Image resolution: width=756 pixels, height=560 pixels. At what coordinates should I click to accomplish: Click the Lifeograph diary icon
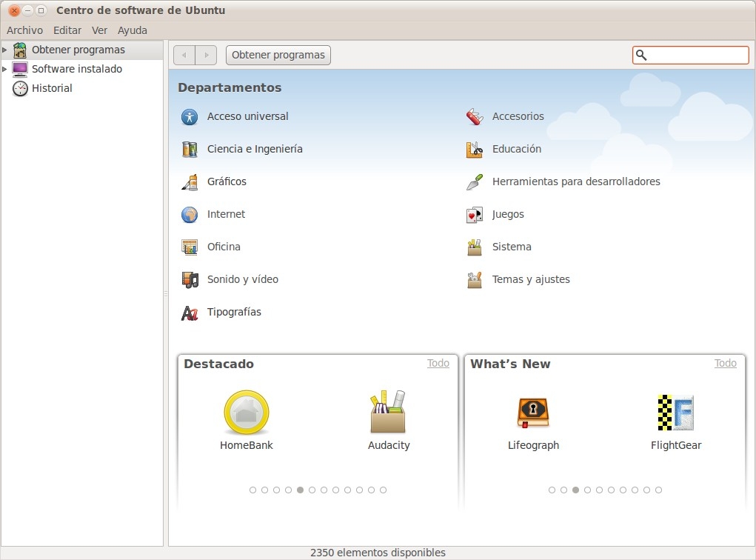point(533,413)
